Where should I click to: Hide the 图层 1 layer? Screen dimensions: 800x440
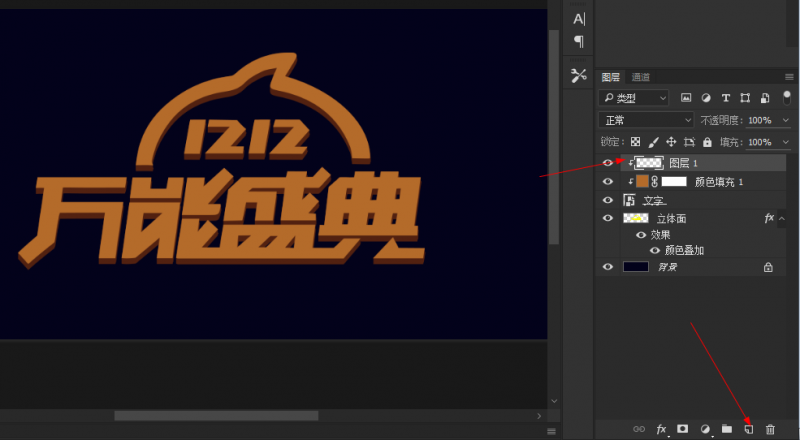point(608,163)
